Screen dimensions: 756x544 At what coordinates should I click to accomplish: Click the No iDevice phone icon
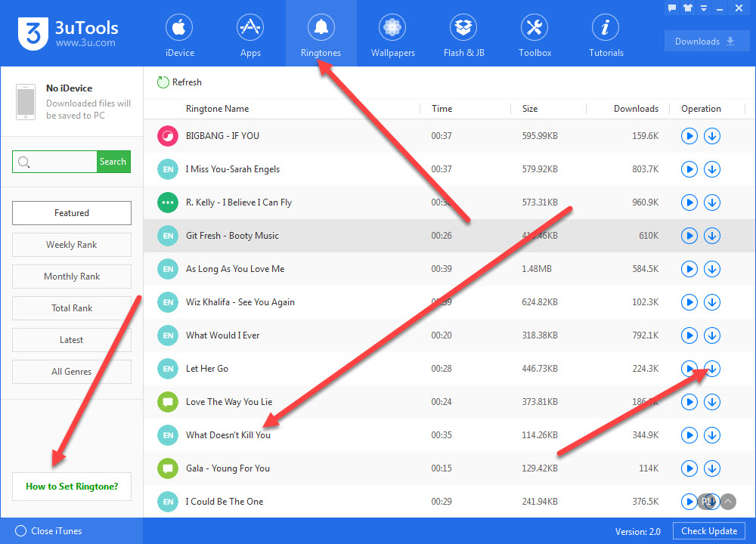26,102
